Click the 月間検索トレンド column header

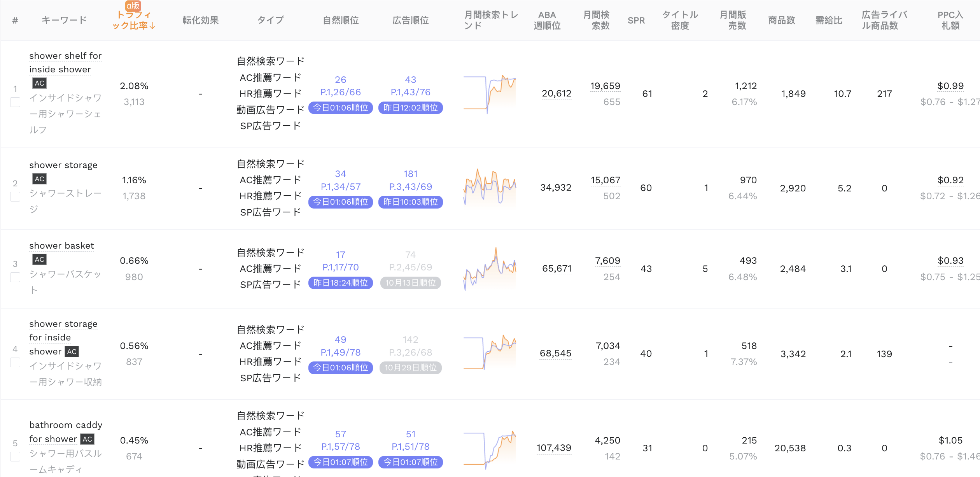pos(491,20)
